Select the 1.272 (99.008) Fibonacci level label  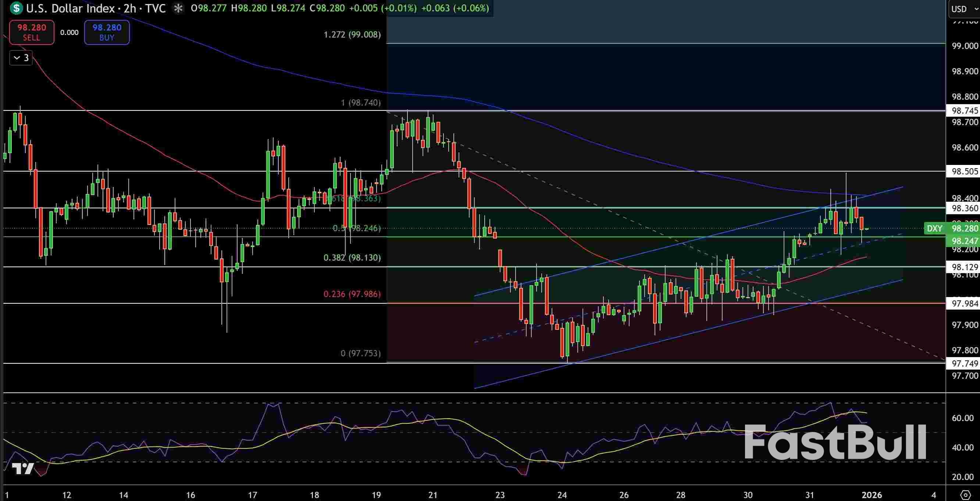352,35
